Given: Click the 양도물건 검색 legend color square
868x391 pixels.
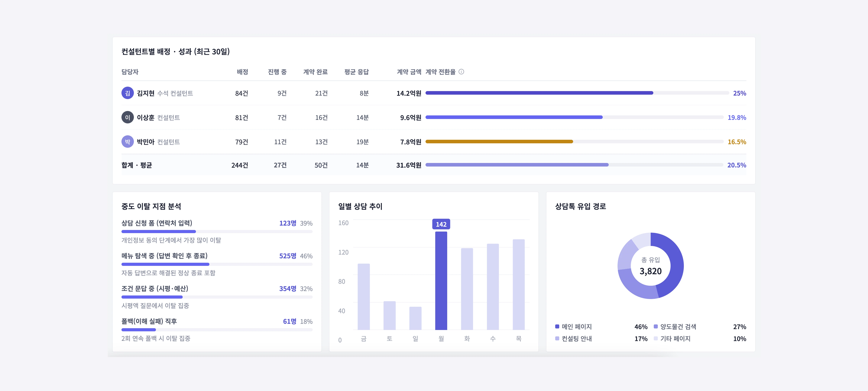Looking at the screenshot, I should point(656,327).
